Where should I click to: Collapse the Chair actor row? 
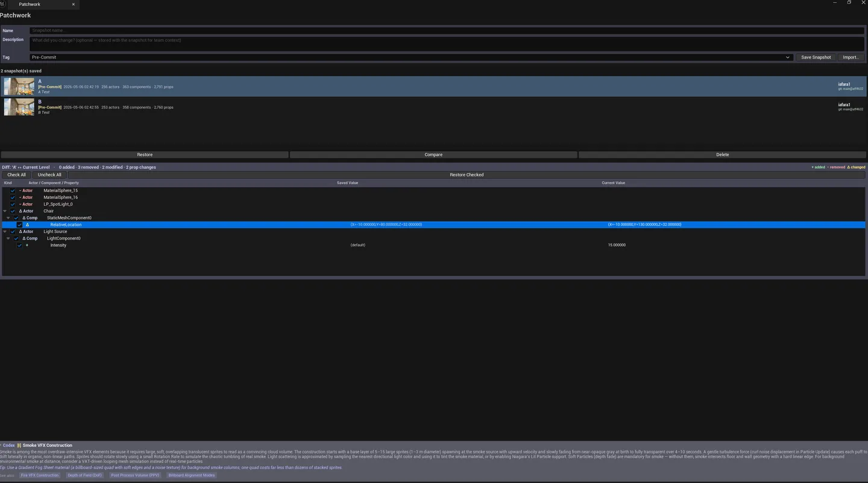tap(5, 211)
